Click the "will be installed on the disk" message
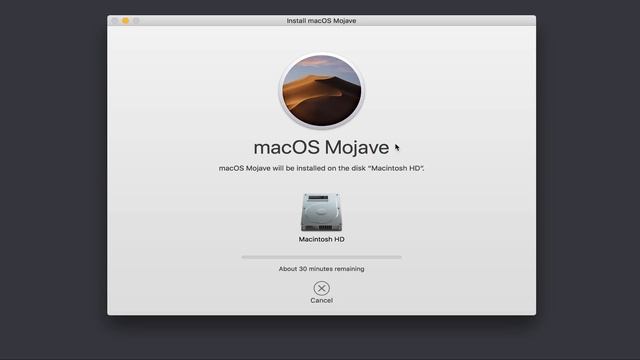Image resolution: width=640 pixels, height=360 pixels. click(x=322, y=168)
